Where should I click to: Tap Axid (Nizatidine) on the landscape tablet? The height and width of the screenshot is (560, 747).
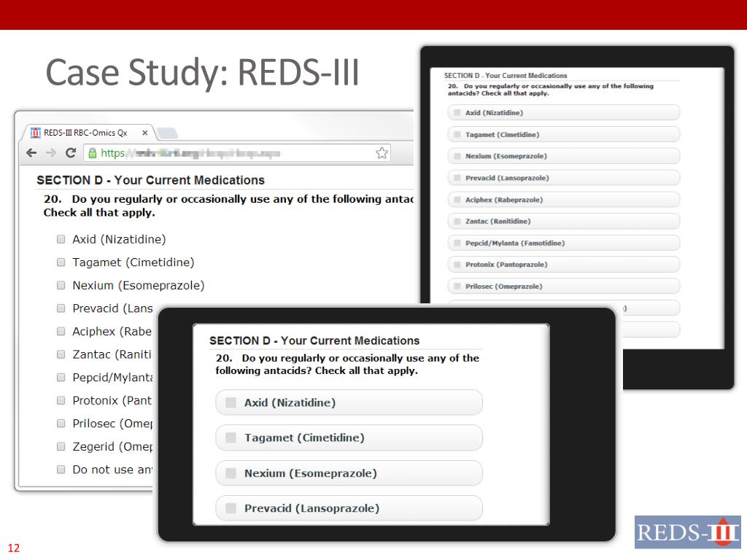[349, 402]
